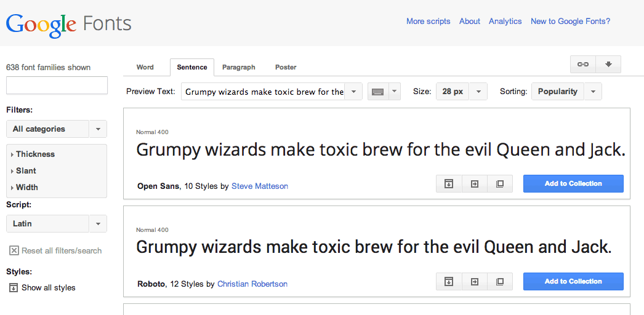Click Normal 400 label above Open Sans
This screenshot has width=644, height=315.
(152, 132)
